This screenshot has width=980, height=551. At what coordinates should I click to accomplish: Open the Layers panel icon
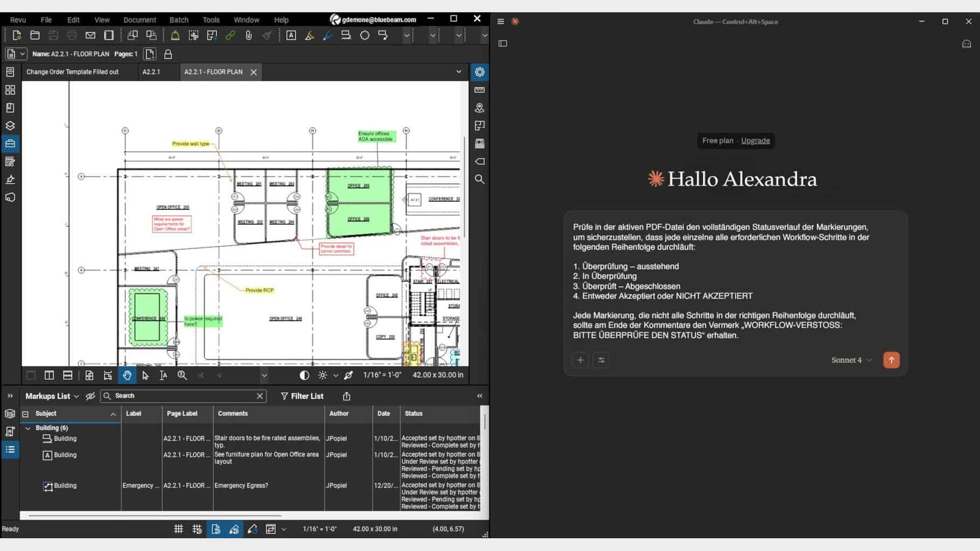pyautogui.click(x=10, y=126)
